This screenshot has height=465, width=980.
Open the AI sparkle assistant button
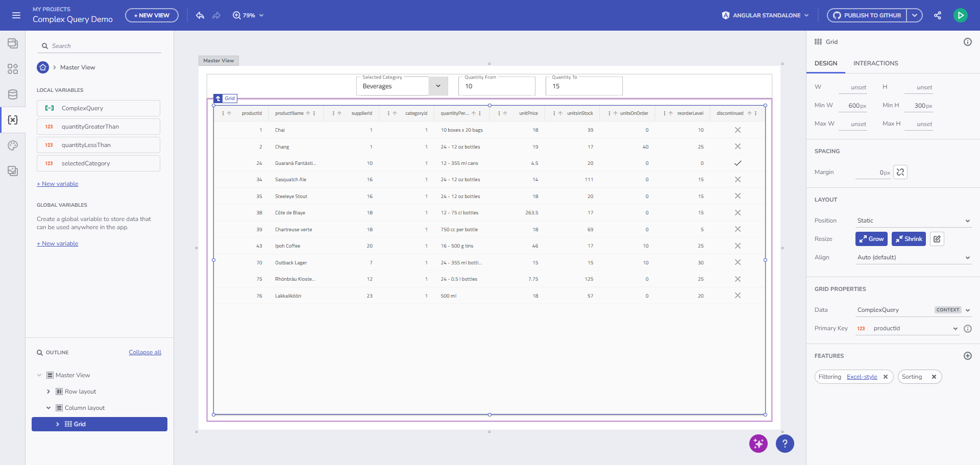pyautogui.click(x=758, y=444)
